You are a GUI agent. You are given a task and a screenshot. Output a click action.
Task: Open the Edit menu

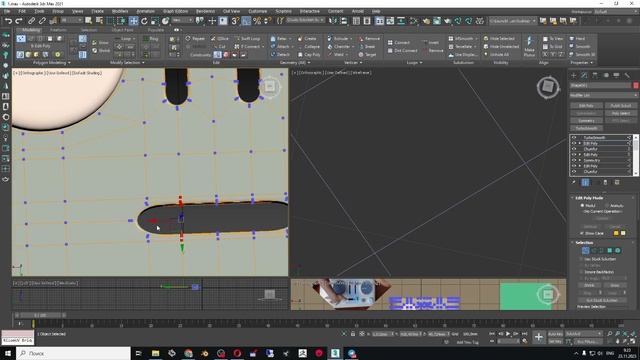tap(22, 11)
